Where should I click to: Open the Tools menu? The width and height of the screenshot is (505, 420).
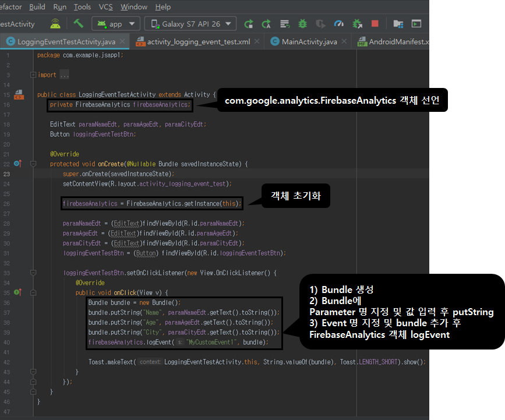point(82,7)
